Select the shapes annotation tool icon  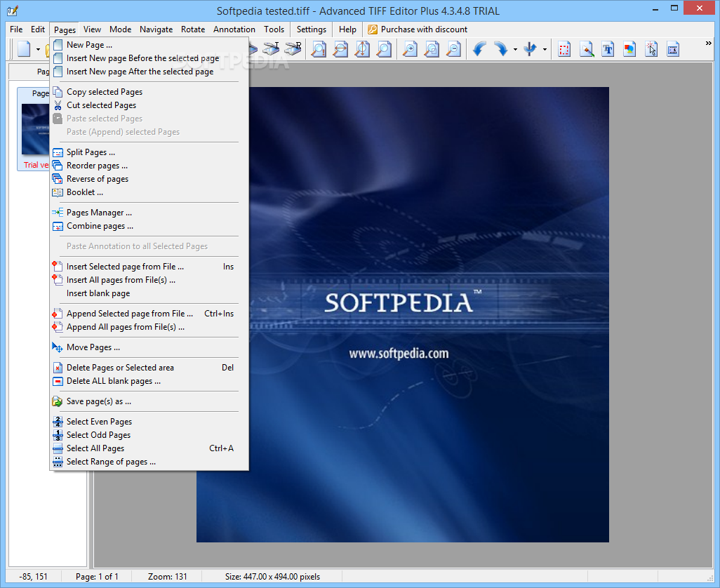(629, 48)
